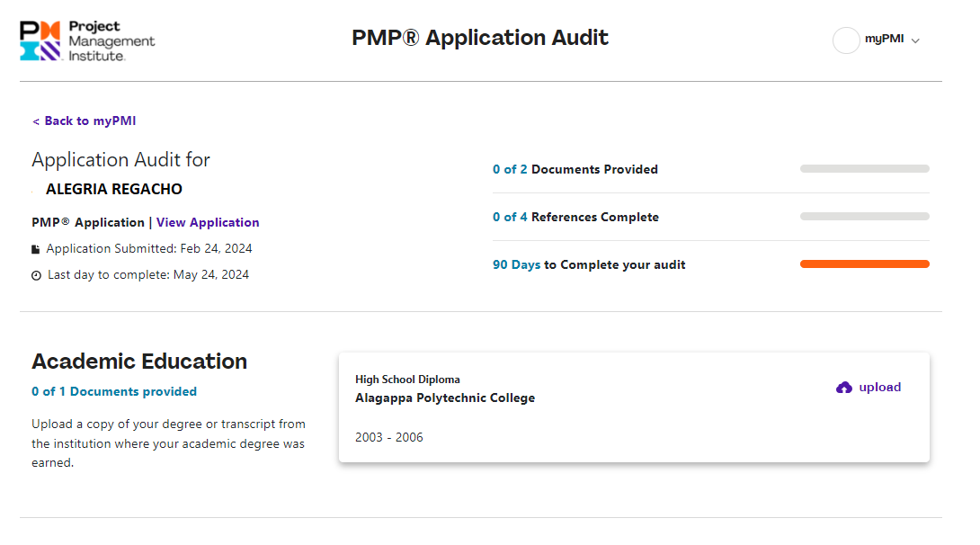
Task: Click the 0 of 4 References Complete text
Action: coord(575,217)
